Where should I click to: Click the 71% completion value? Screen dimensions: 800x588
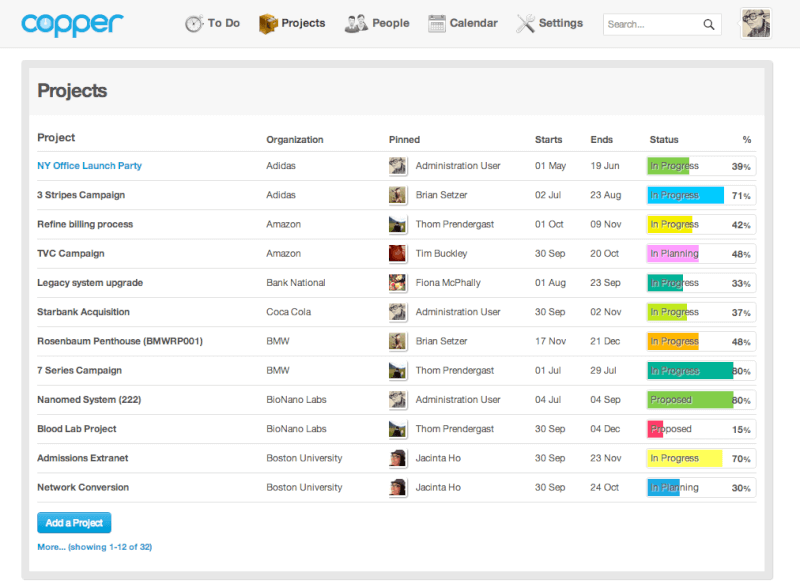pos(741,195)
